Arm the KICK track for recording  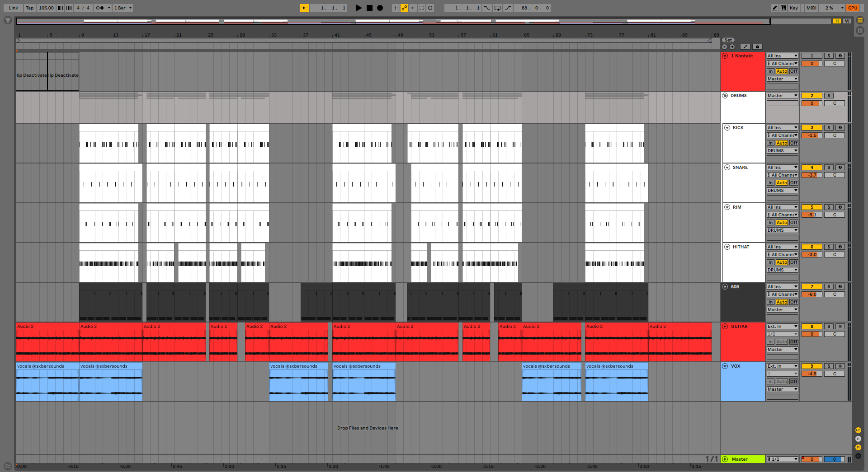[840, 127]
